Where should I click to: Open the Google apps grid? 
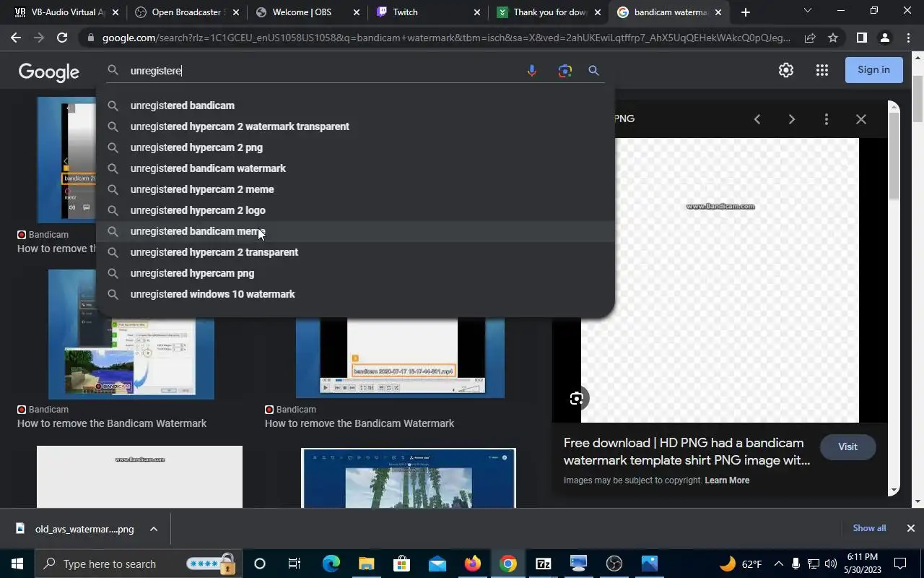822,70
